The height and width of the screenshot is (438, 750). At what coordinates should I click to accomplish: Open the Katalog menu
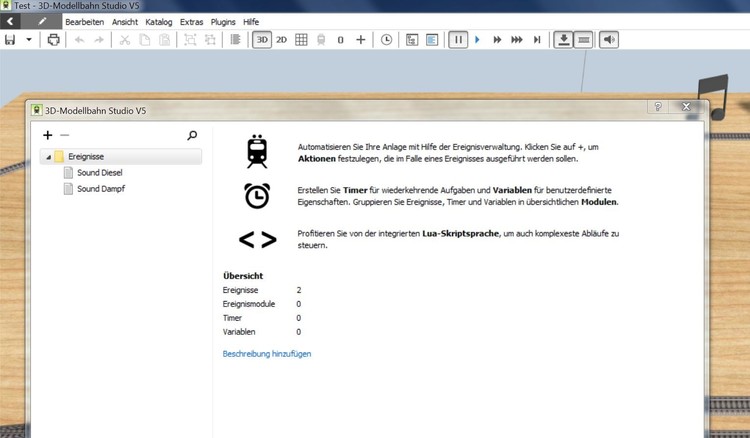pos(158,21)
